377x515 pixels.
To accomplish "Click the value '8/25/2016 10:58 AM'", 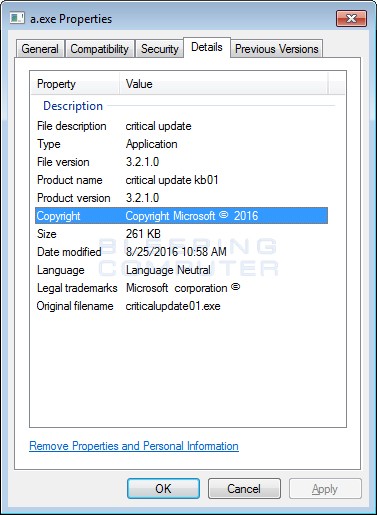I will click(176, 252).
